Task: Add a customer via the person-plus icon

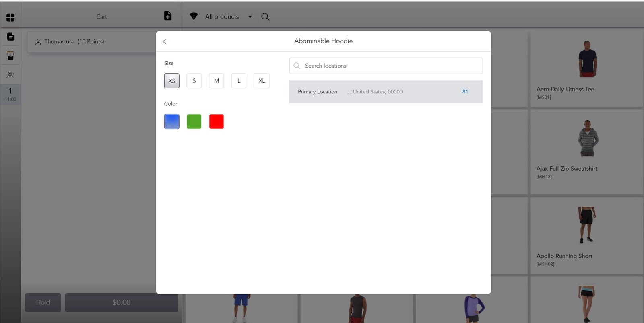Action: [x=10, y=74]
